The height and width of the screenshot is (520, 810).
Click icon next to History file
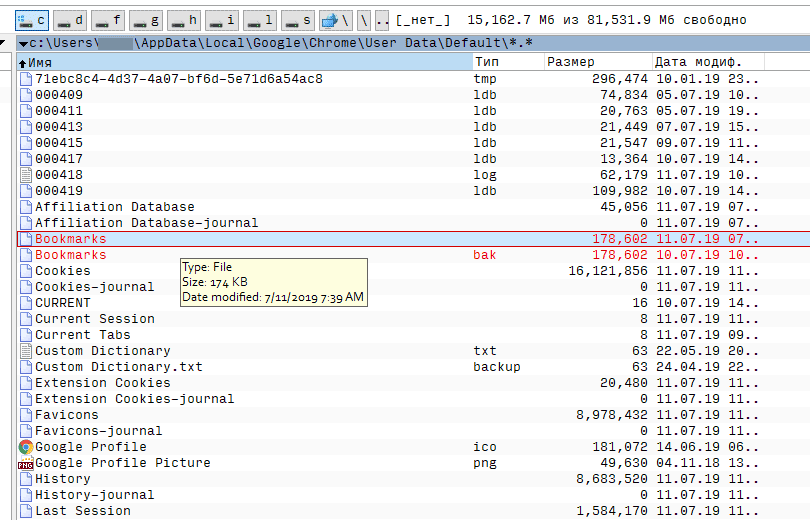coord(26,479)
